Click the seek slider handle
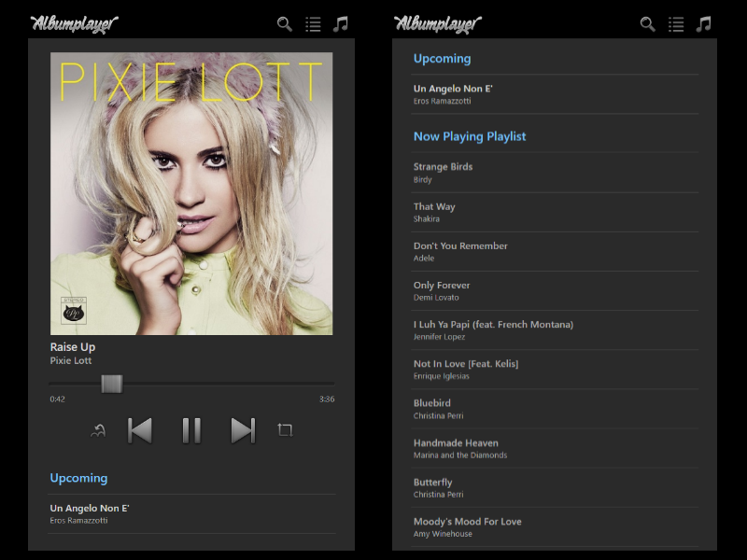 (x=112, y=384)
